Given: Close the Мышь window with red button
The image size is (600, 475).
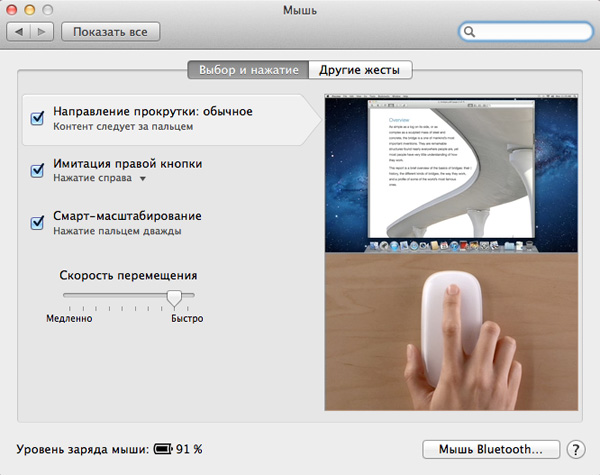Looking at the screenshot, I should pyautogui.click(x=16, y=10).
